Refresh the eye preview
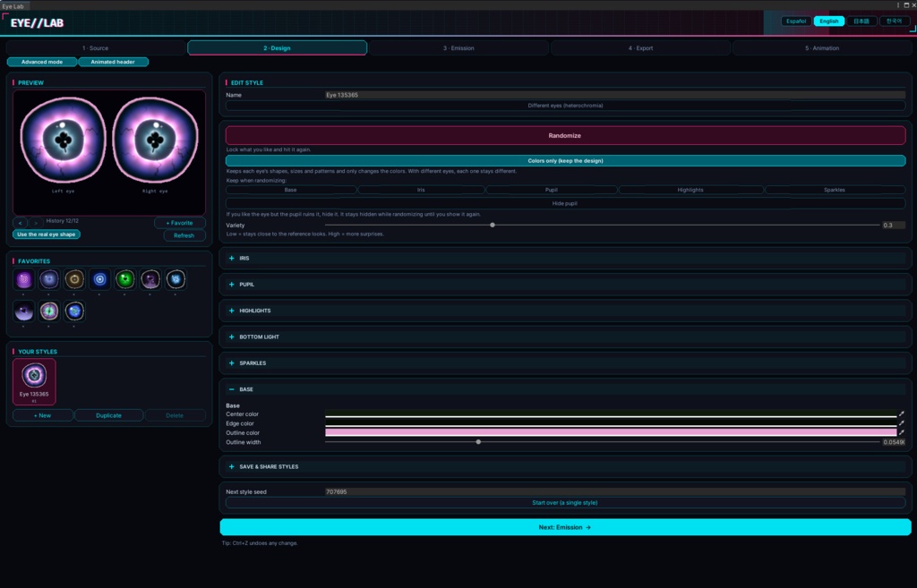The height and width of the screenshot is (588, 917). 184,235
